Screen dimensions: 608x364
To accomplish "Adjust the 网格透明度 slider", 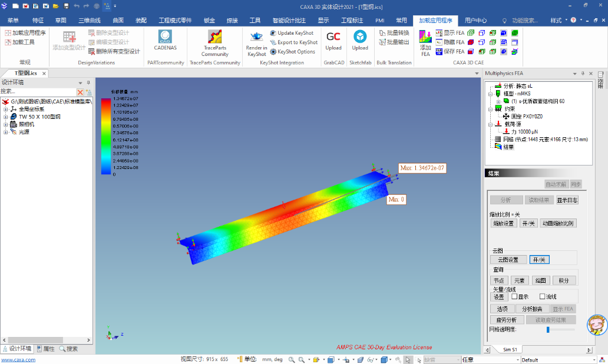I will (548, 329).
